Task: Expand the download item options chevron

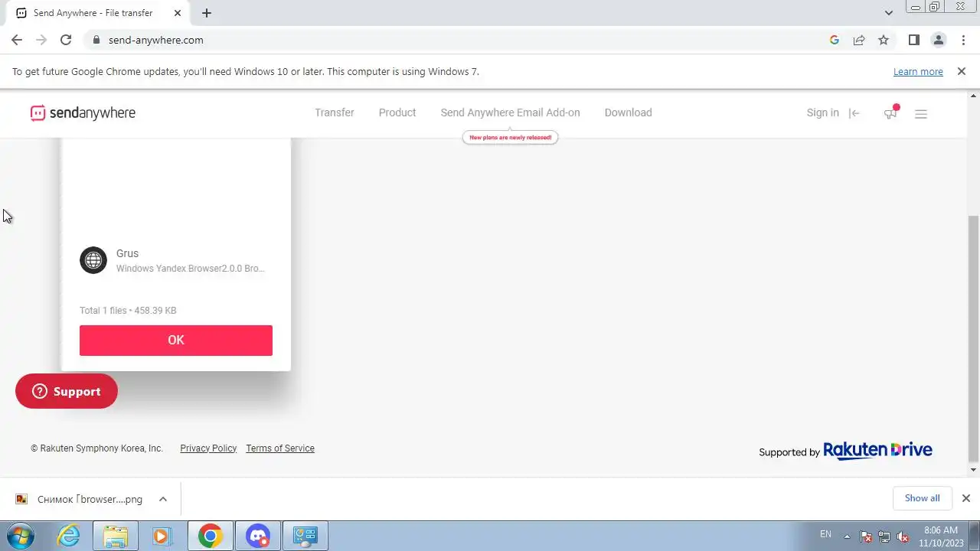Action: click(163, 499)
